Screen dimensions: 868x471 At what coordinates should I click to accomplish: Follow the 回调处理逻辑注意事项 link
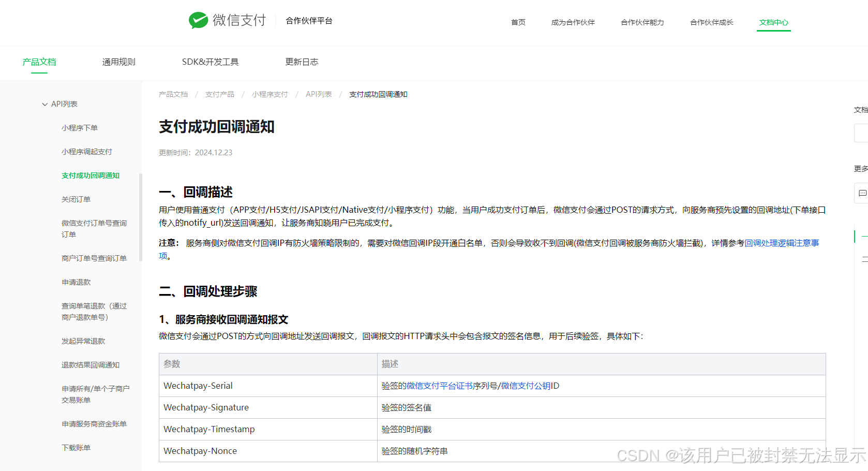tap(782, 243)
